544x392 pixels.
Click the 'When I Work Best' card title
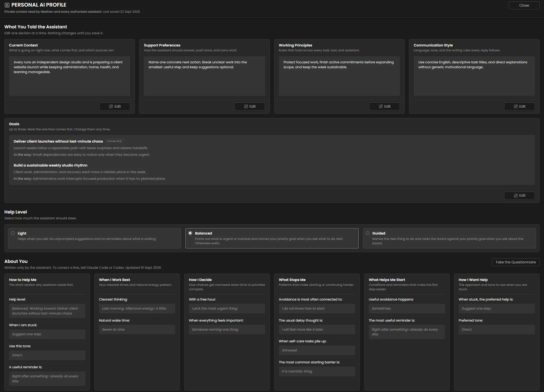pyautogui.click(x=114, y=280)
